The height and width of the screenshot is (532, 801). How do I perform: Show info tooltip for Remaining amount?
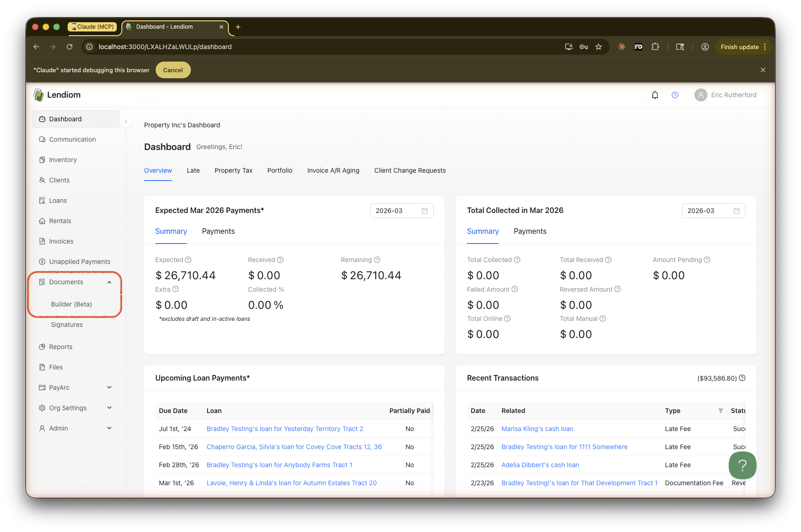point(377,260)
